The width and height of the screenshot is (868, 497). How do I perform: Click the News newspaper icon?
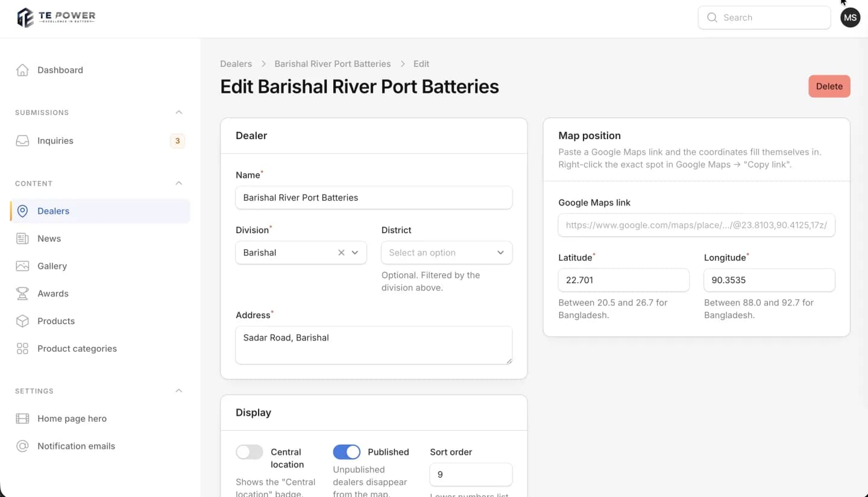coord(22,239)
